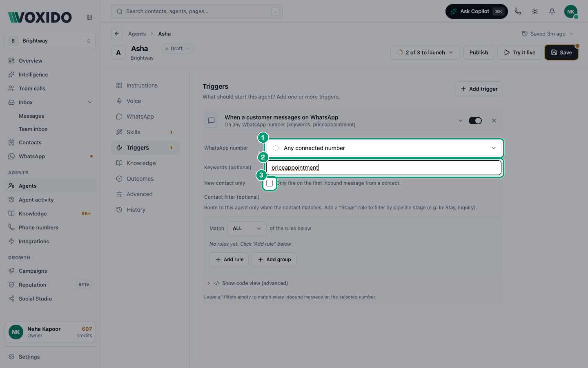Toggle the WhatsApp trigger on/off switch
The height and width of the screenshot is (368, 588).
pyautogui.click(x=475, y=121)
